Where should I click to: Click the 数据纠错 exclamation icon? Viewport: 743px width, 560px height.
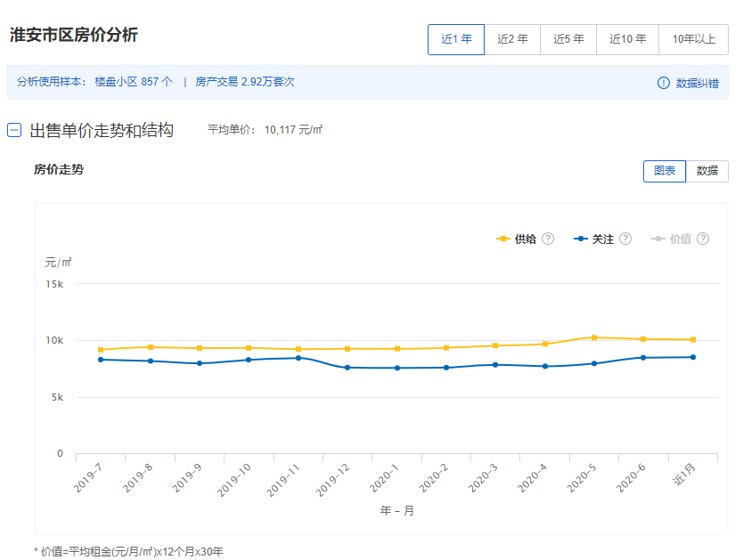click(663, 83)
